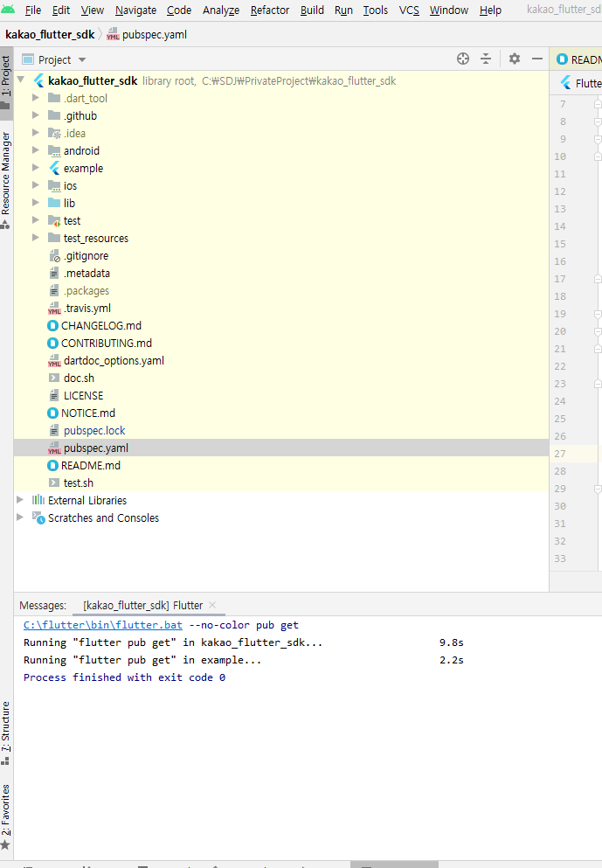Image resolution: width=602 pixels, height=868 pixels.
Task: Click the YML icon in breadcrumb bar
Action: pos(113,34)
